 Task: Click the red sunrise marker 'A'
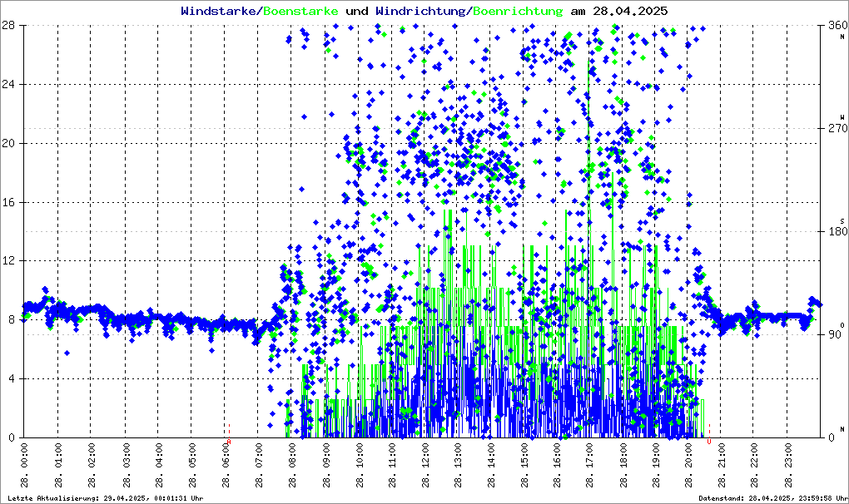click(x=229, y=442)
